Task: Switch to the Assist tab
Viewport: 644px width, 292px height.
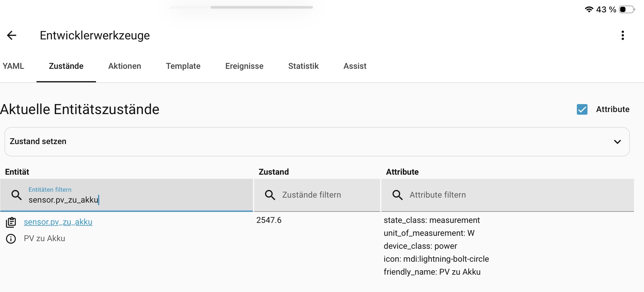Action: pos(355,66)
